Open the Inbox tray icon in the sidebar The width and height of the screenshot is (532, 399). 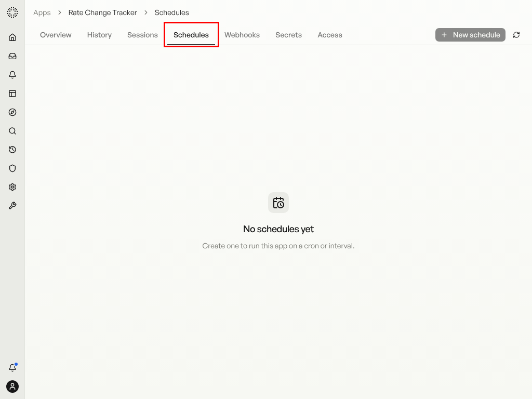pyautogui.click(x=12, y=56)
